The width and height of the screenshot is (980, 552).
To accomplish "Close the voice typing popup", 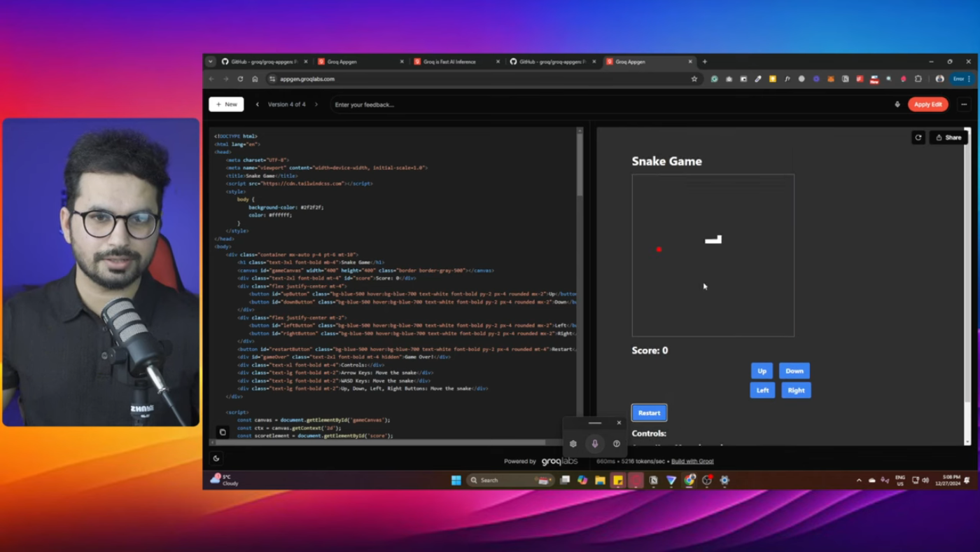I will point(619,423).
